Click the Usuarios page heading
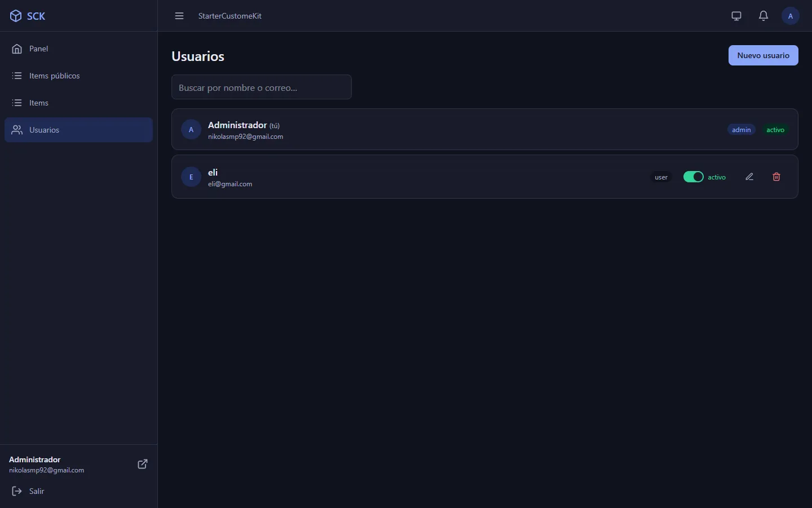Image resolution: width=812 pixels, height=508 pixels. pyautogui.click(x=198, y=56)
